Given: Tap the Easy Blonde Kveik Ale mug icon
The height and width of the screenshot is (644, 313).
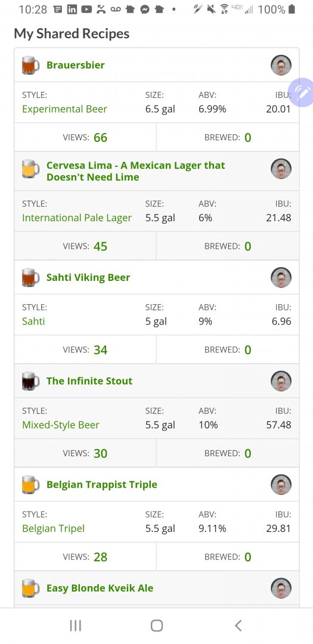Looking at the screenshot, I should [30, 588].
